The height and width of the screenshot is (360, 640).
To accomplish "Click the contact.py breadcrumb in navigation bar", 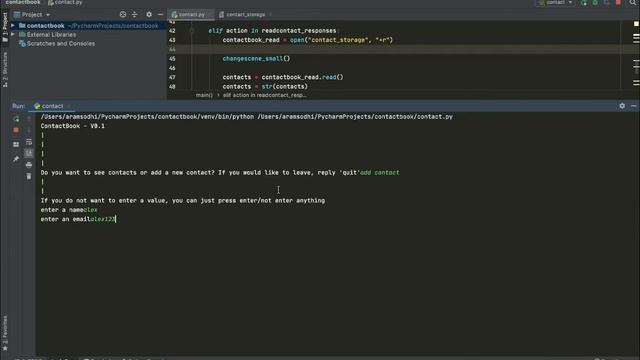I will point(65,2).
